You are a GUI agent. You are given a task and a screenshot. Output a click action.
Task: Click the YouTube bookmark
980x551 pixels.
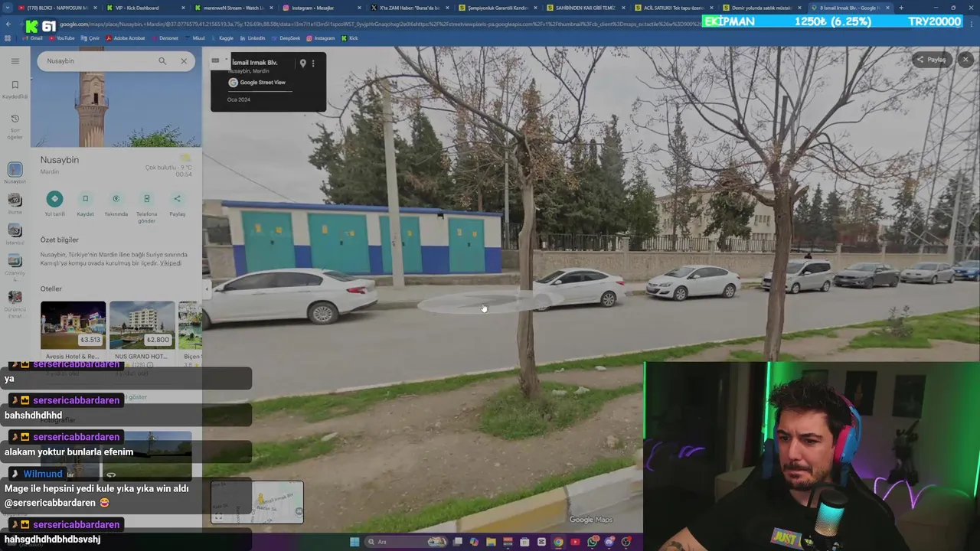[x=61, y=37]
